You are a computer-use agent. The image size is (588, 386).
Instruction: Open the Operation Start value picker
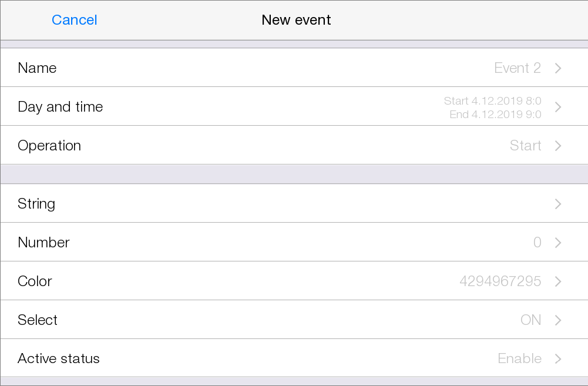(x=525, y=146)
